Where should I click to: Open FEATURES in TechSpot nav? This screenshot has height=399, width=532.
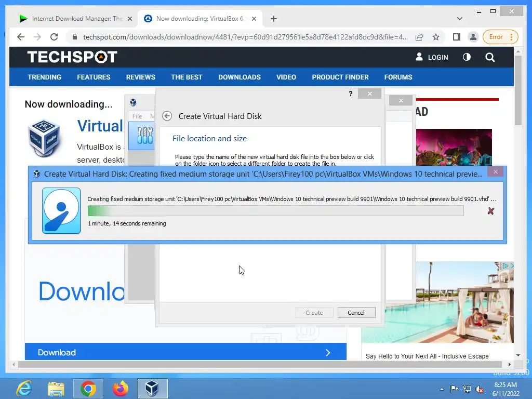(94, 77)
